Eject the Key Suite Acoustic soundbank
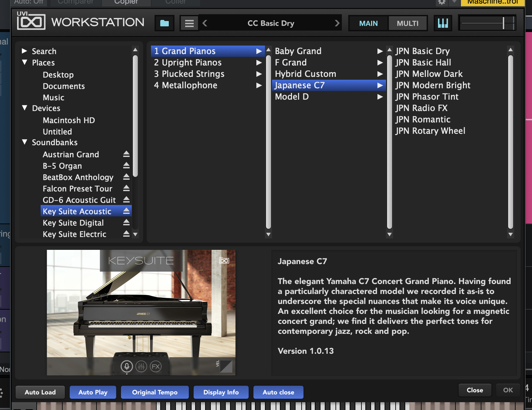Viewport: 532px width, 410px height. point(126,211)
